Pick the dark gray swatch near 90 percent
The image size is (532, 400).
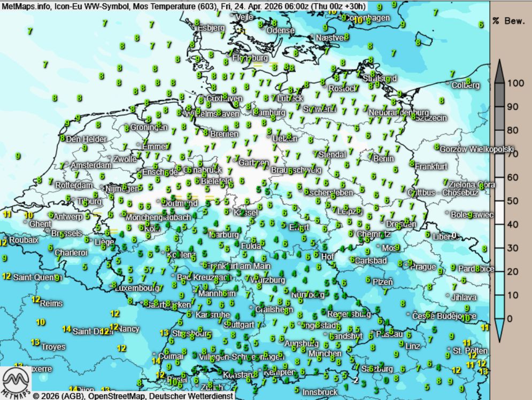498,107
